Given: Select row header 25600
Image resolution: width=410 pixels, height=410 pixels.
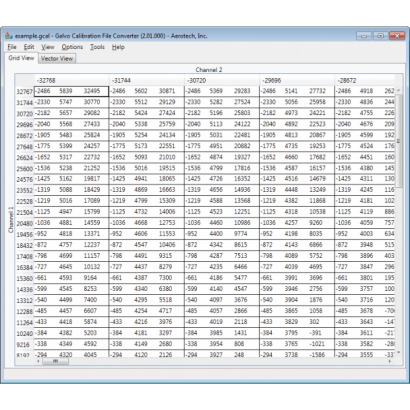Looking at the screenshot, I should 25,169.
